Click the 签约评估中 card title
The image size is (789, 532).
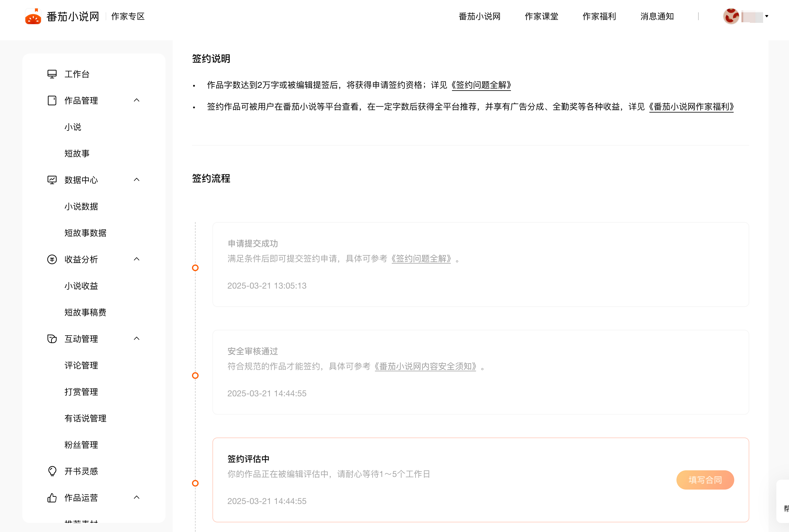[248, 459]
